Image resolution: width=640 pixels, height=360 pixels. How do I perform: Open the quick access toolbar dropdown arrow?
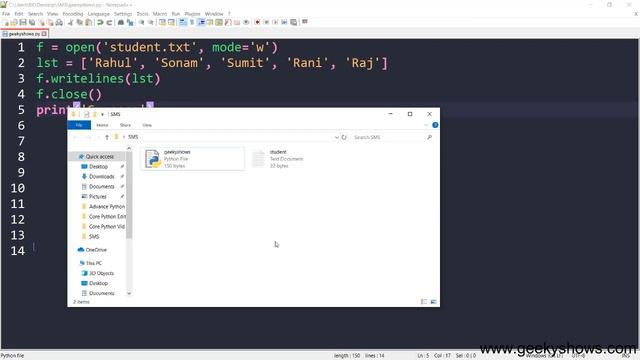coord(102,114)
